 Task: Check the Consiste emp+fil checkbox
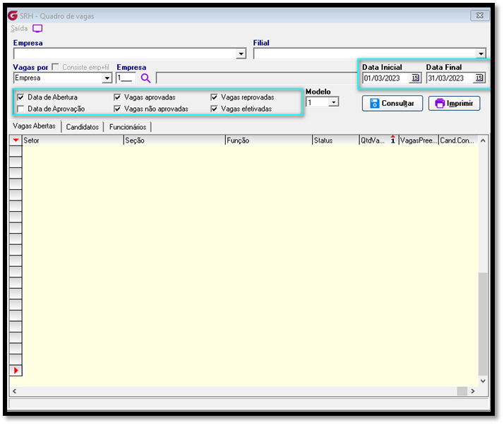point(55,67)
